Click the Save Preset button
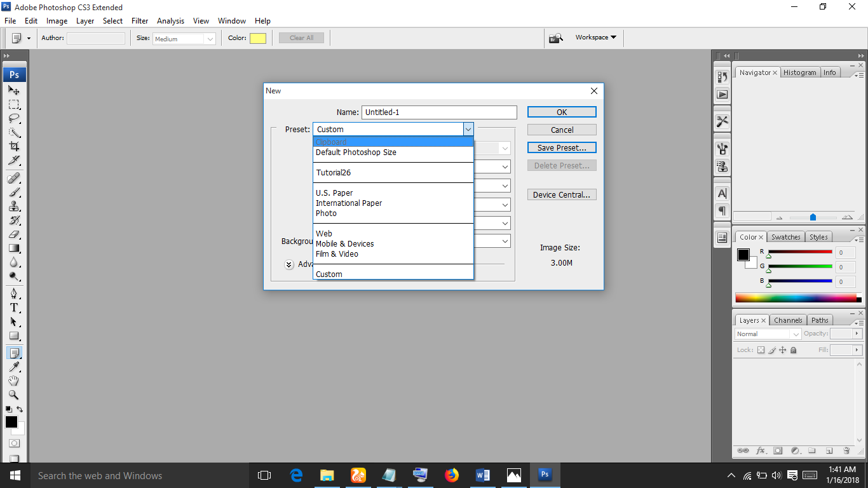 [562, 147]
